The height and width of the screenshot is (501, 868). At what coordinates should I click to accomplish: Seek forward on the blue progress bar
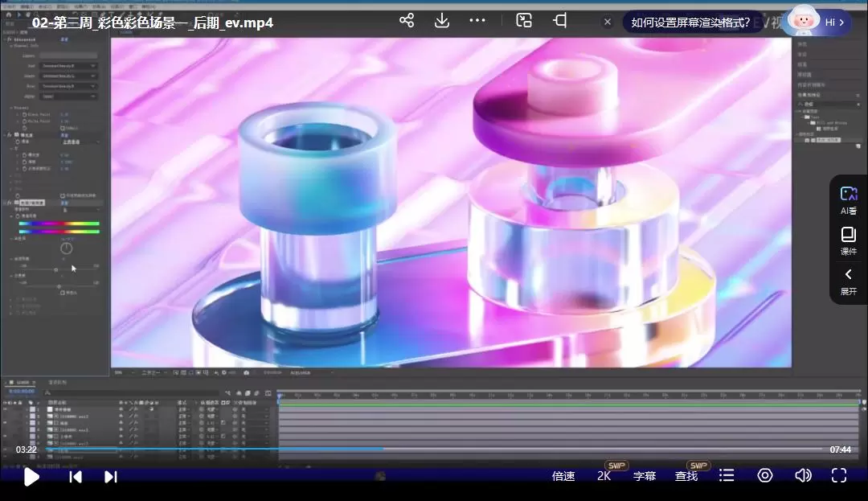pyautogui.click(x=563, y=449)
